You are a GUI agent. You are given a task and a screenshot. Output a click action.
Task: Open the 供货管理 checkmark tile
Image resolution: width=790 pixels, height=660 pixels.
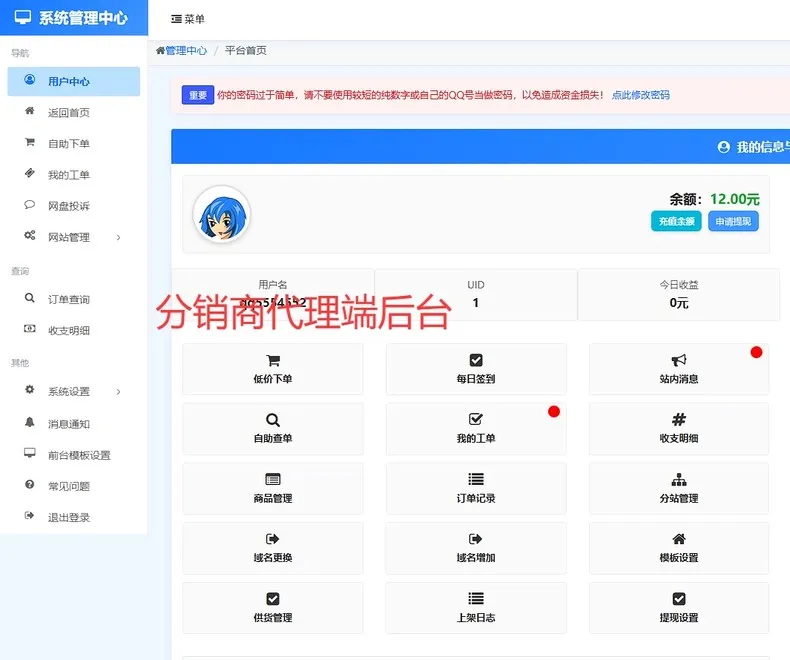click(x=272, y=599)
